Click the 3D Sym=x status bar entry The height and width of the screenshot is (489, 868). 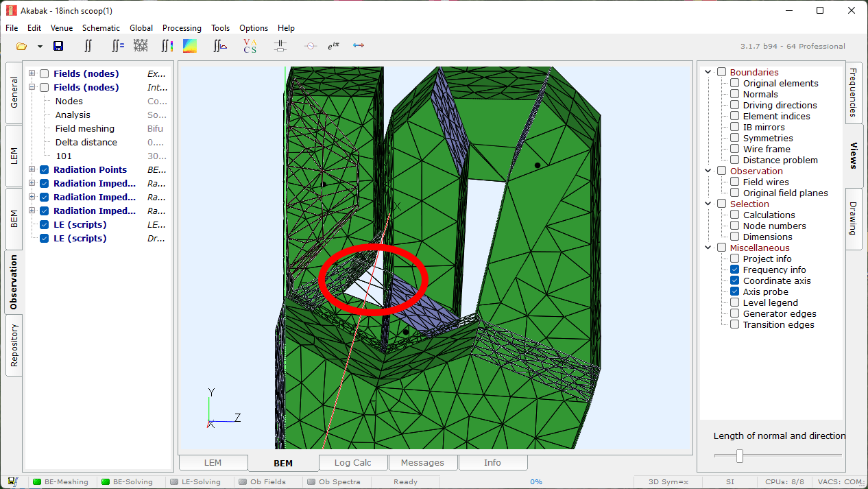click(668, 481)
